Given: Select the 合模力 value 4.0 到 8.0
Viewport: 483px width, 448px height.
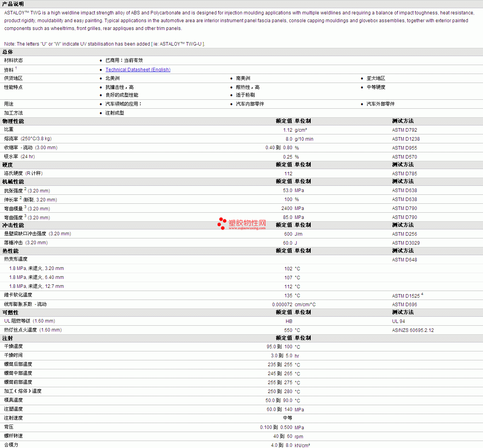Looking at the screenshot, I should click(281, 445).
